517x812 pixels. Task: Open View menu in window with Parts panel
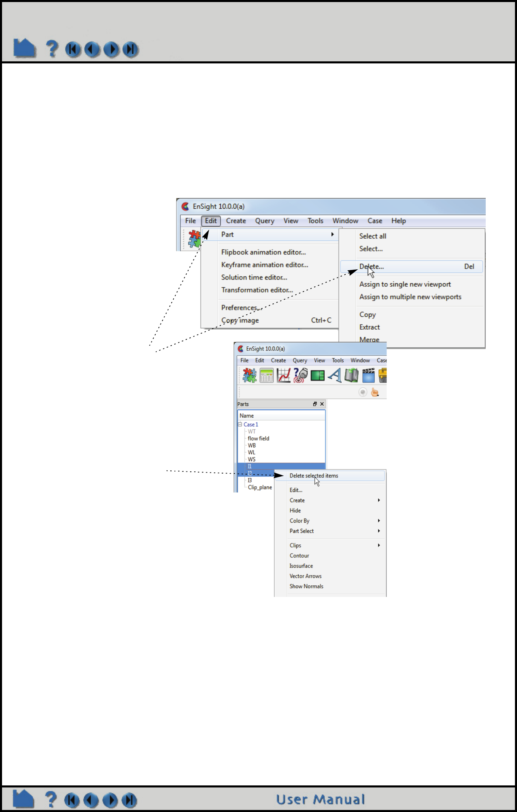(x=319, y=360)
